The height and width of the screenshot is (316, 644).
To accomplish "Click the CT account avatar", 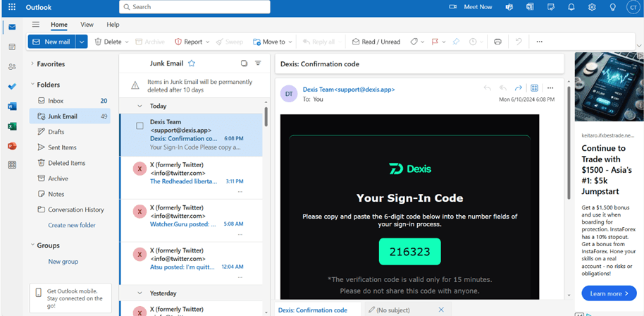I will tap(633, 7).
